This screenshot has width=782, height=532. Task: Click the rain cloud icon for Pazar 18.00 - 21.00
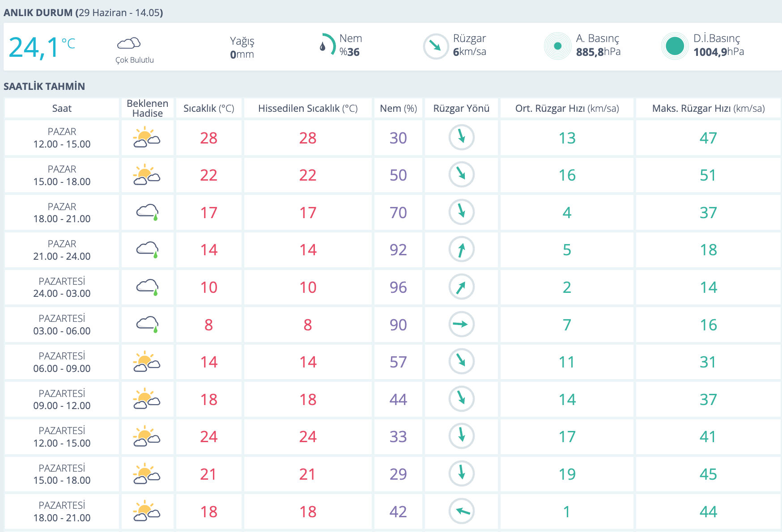pyautogui.click(x=147, y=212)
